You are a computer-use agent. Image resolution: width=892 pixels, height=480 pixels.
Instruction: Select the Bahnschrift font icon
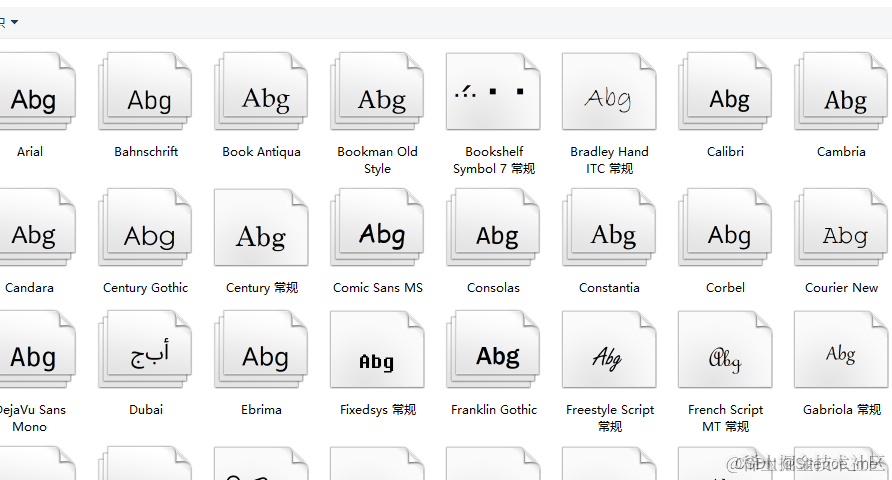pyautogui.click(x=145, y=91)
